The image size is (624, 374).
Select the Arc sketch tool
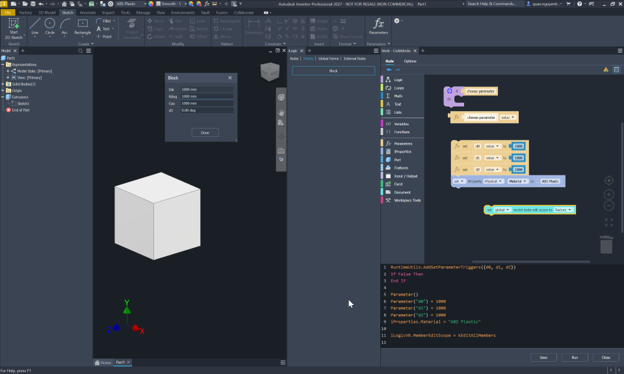coord(64,27)
